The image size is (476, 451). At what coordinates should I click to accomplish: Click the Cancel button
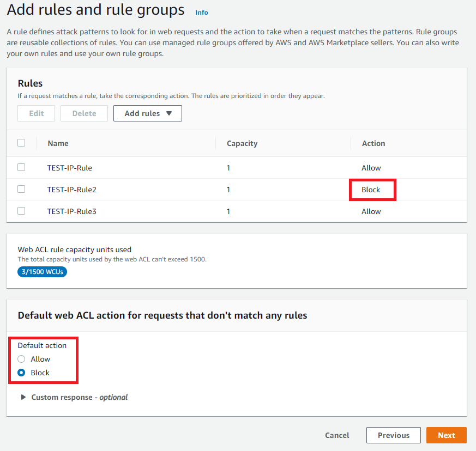[x=337, y=435]
